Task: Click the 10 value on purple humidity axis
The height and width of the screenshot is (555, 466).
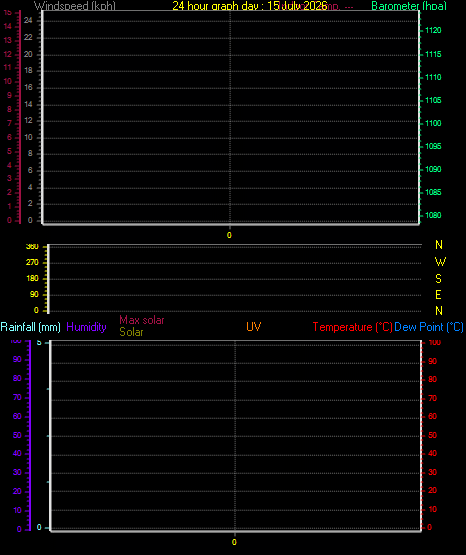Action: click(x=17, y=510)
